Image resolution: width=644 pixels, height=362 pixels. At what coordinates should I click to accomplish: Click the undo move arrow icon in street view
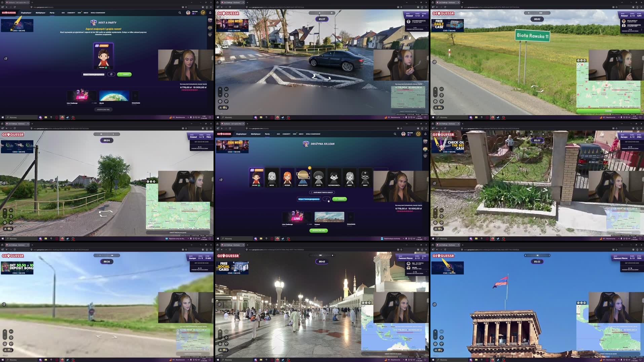click(x=226, y=89)
